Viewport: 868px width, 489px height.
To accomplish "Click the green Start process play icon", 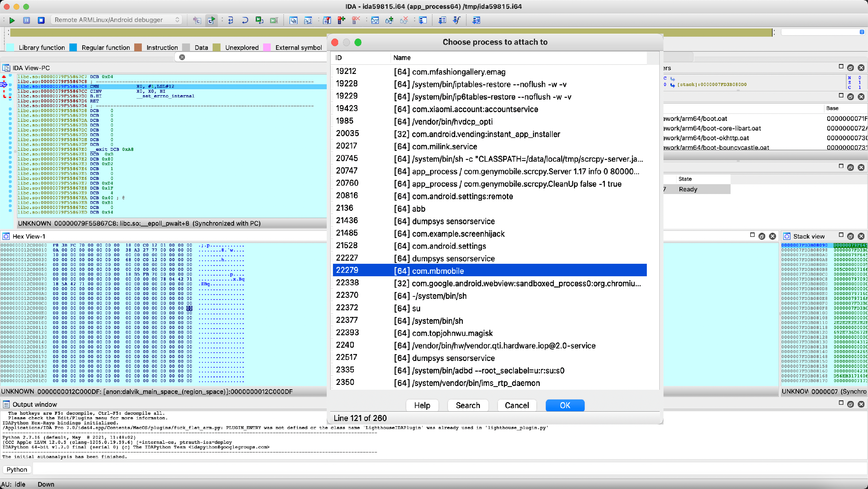I will click(x=12, y=20).
